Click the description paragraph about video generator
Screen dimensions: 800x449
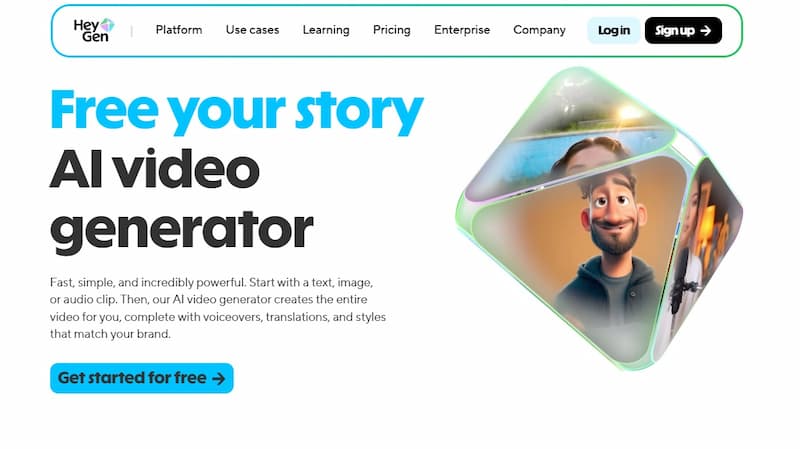coord(218,308)
